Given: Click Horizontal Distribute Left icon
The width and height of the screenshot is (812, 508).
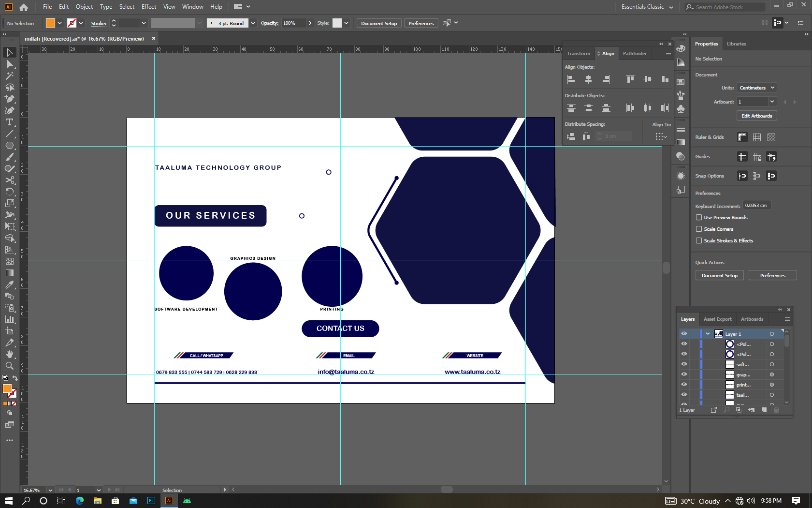Looking at the screenshot, I should [x=630, y=108].
